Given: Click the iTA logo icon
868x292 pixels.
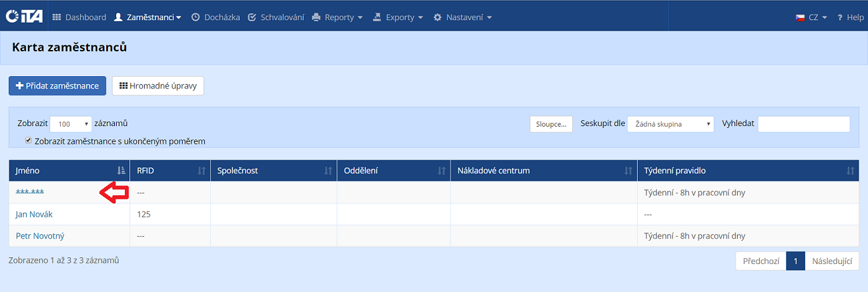Looking at the screenshot, I should tap(24, 17).
